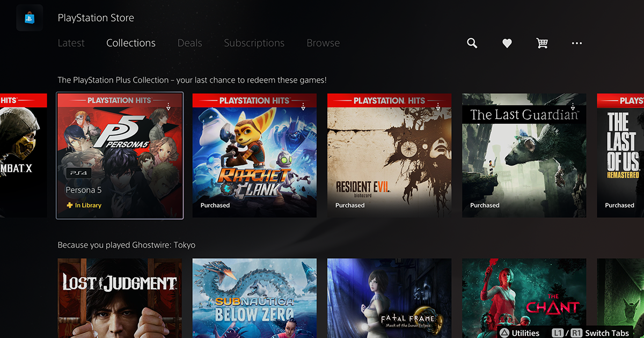Select the Resident Evil 7 biohazard tile

coord(389,156)
